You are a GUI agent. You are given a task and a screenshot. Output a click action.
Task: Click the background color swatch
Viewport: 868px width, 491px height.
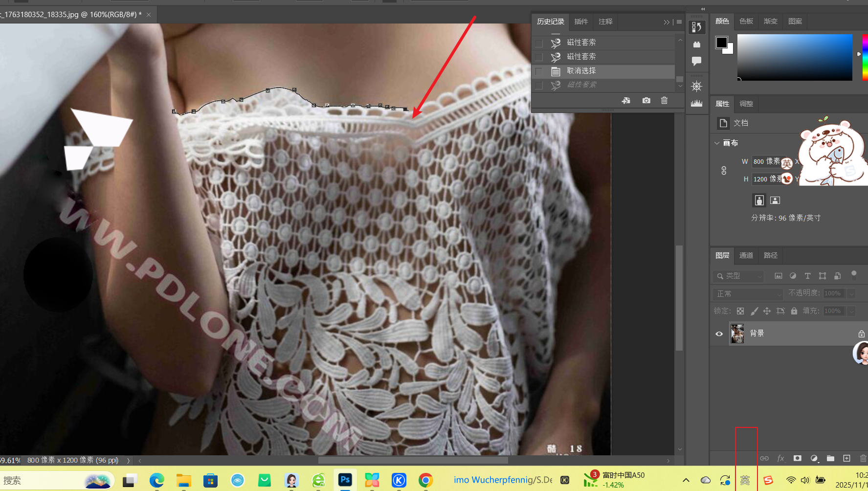coord(730,50)
